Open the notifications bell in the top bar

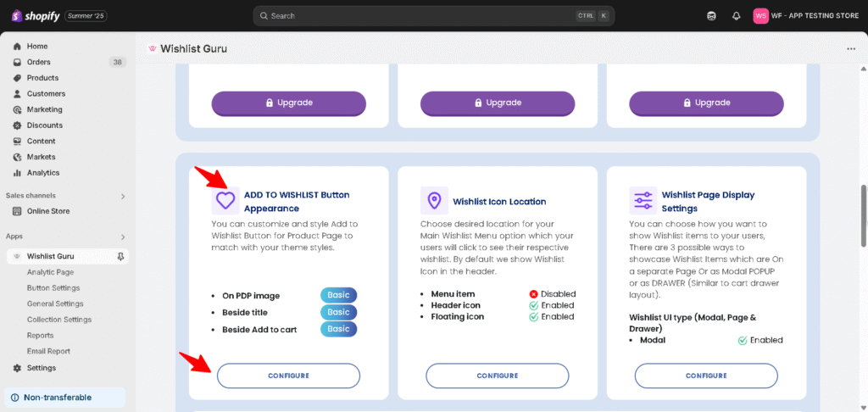pyautogui.click(x=736, y=16)
